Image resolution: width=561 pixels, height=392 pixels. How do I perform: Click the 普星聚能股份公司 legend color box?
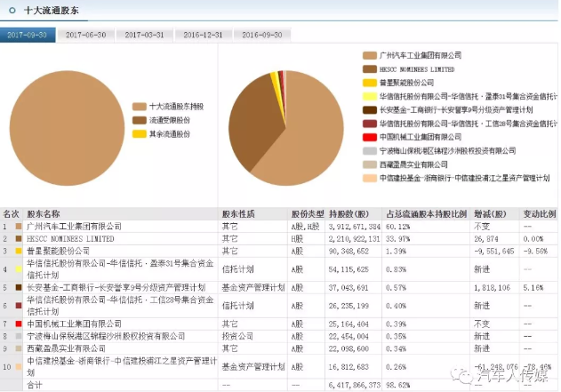(370, 83)
